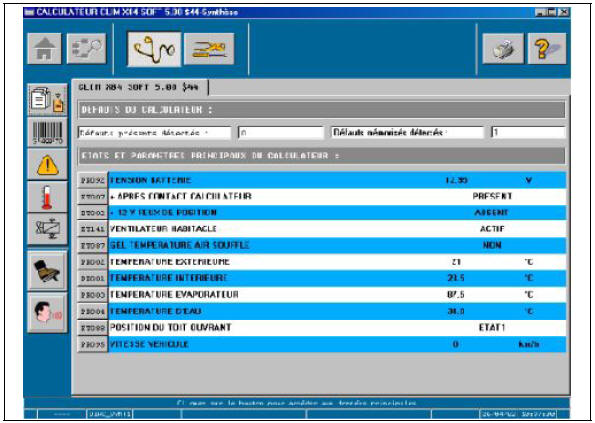The height and width of the screenshot is (423, 595).
Task: Click code button beside POSITION DU TOIT OUVRANT
Action: (x=93, y=328)
